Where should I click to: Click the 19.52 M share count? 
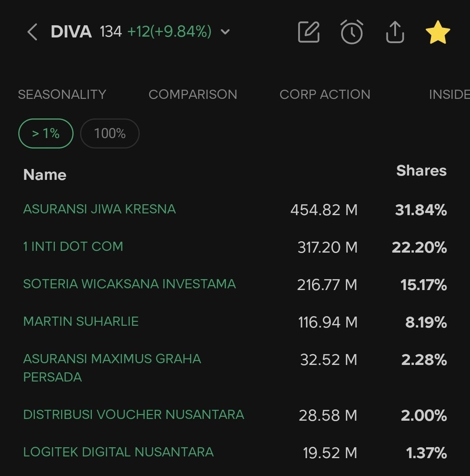click(x=330, y=453)
